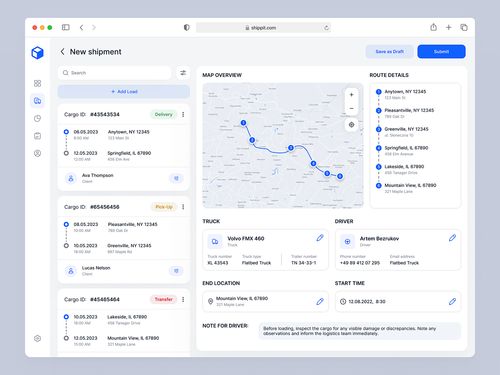Open more options for cargo #45465464
500x375 pixels.
[183, 299]
